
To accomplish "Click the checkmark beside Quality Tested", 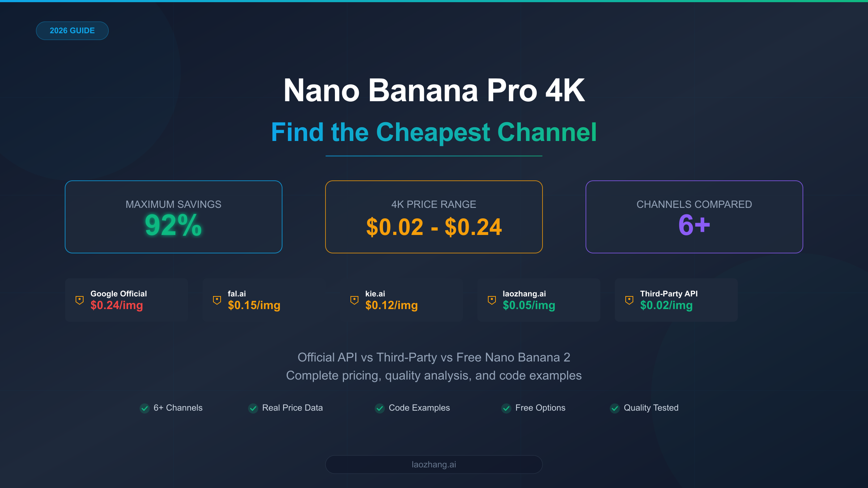I will [615, 408].
